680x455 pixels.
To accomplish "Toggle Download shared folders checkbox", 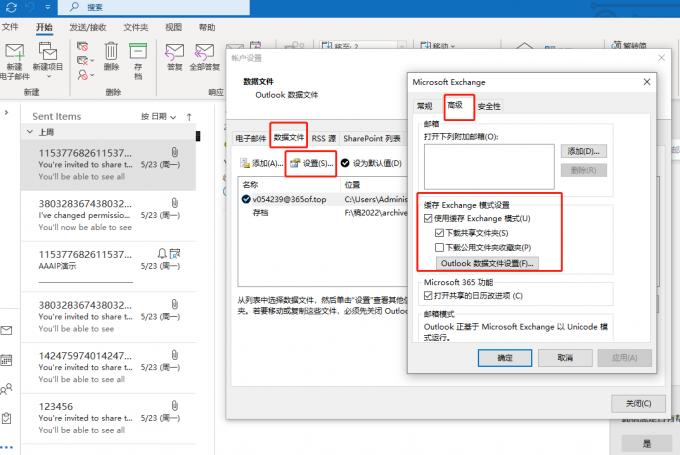I will (x=439, y=233).
